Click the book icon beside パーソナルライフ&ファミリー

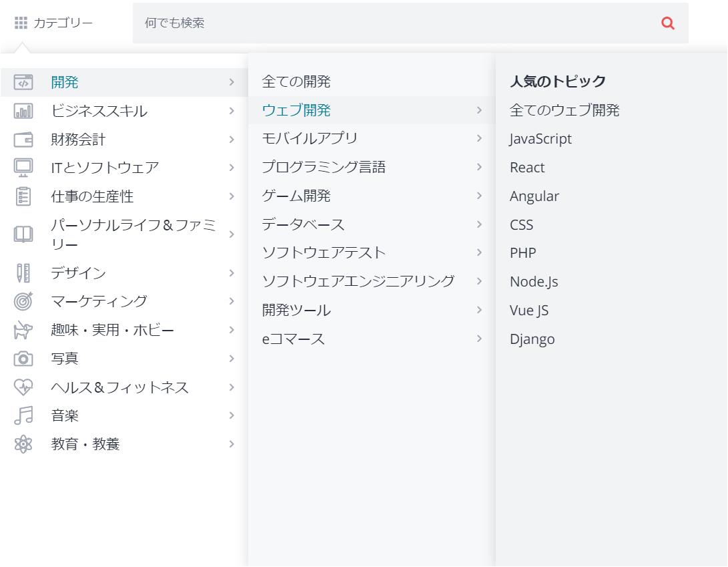pos(23,234)
